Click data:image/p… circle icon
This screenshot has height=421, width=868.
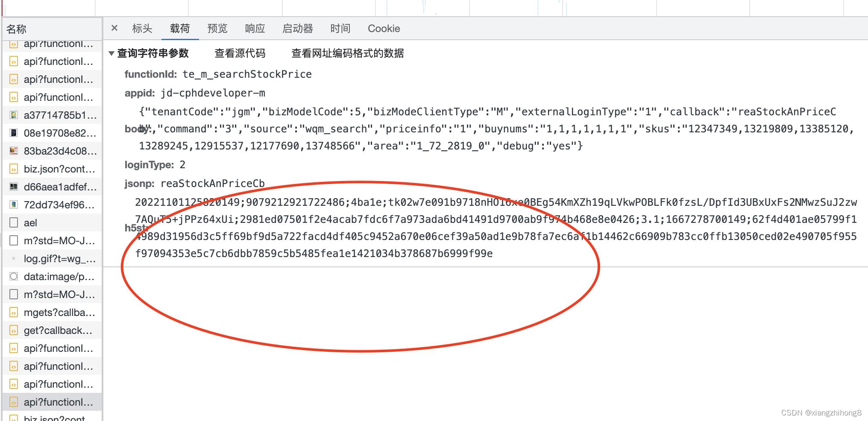pyautogui.click(x=14, y=276)
